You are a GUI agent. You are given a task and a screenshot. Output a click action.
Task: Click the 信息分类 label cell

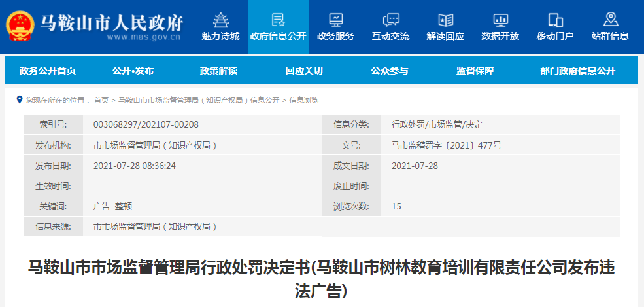tap(352, 124)
